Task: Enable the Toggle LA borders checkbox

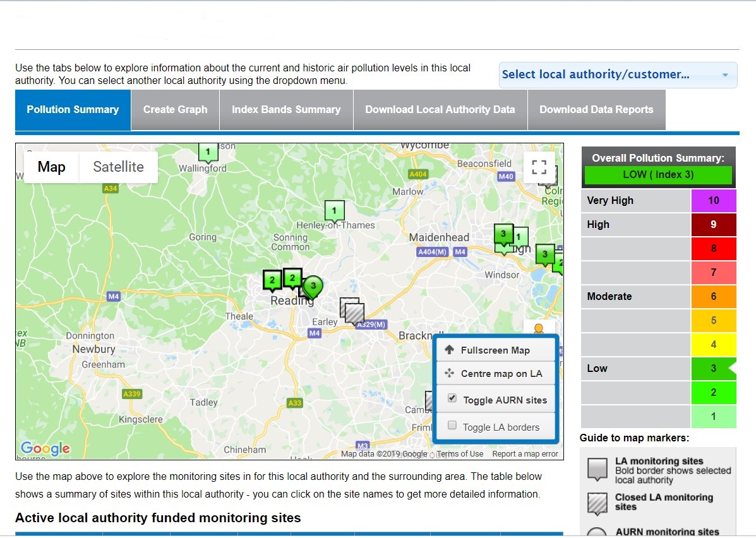Action: pyautogui.click(x=452, y=426)
